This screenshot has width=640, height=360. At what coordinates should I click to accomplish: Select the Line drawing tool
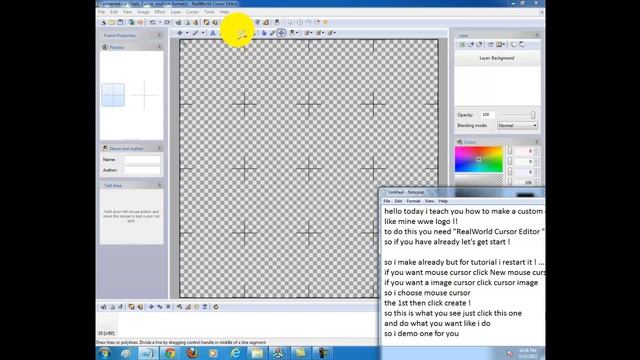coord(196,33)
